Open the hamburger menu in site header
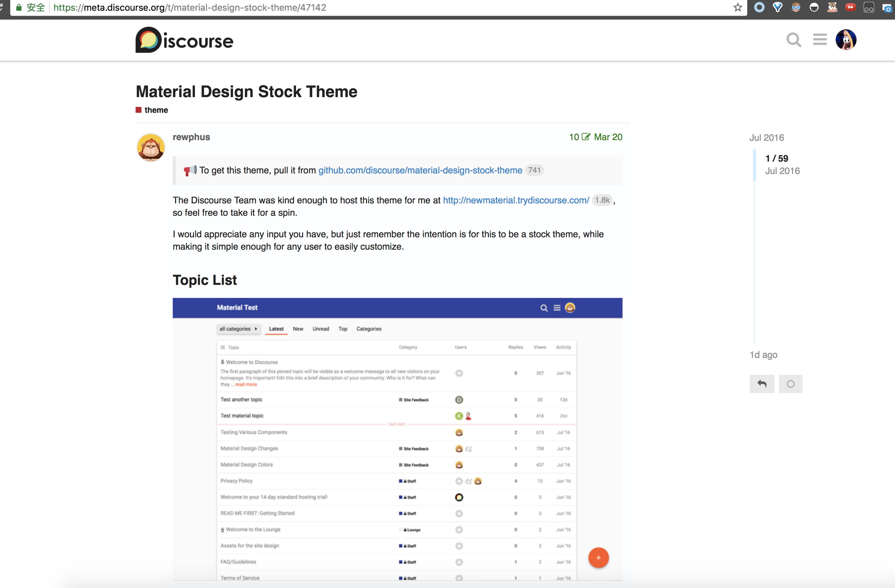895x588 pixels. (x=819, y=39)
